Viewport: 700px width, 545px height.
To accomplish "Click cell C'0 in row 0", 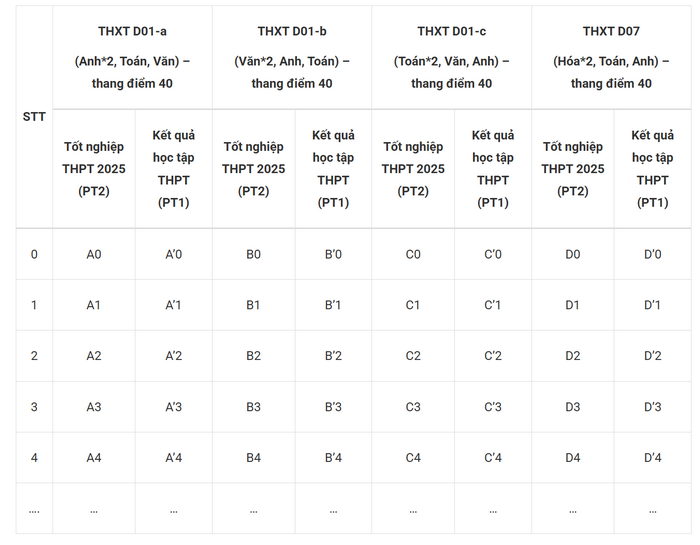I will (x=493, y=254).
